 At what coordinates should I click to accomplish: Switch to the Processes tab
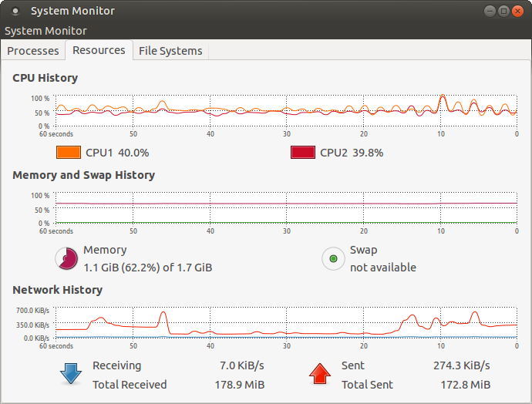click(x=33, y=51)
